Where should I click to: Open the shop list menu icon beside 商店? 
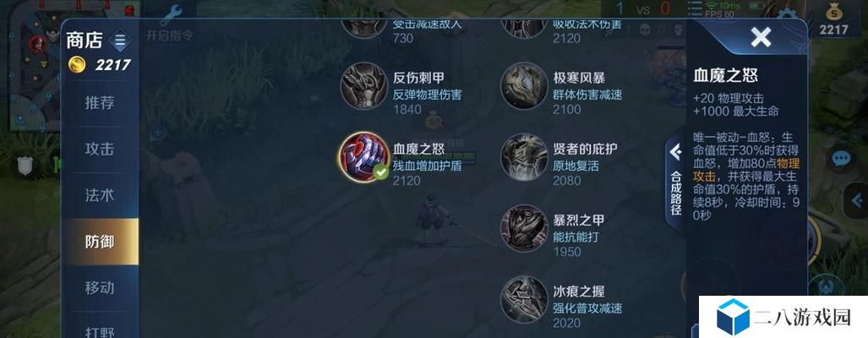[x=120, y=41]
